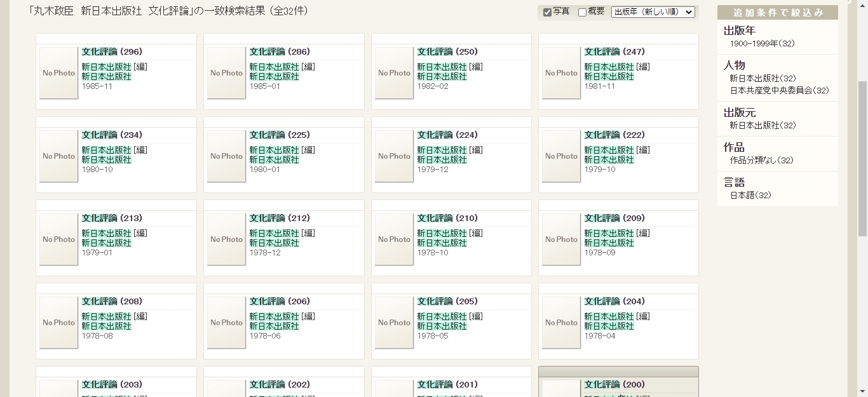Filter by 作品分類なし(32)
Image resolution: width=868 pixels, height=397 pixels.
761,161
